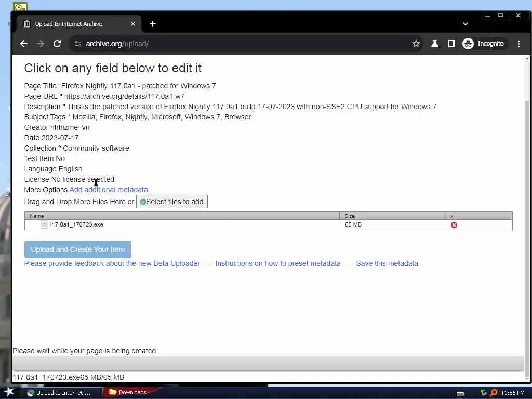Screen dimensions: 532x399
Task: Click the 65 MB size cell
Action: (x=353, y=224)
